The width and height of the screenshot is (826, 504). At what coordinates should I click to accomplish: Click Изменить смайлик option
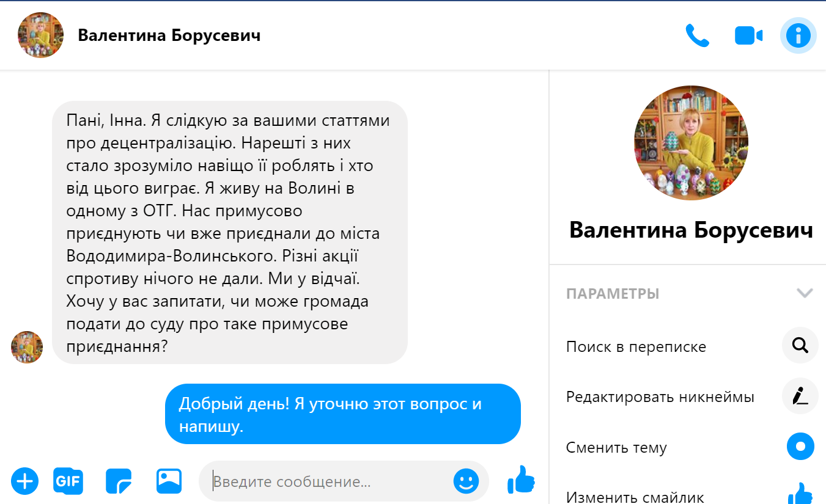point(635,497)
